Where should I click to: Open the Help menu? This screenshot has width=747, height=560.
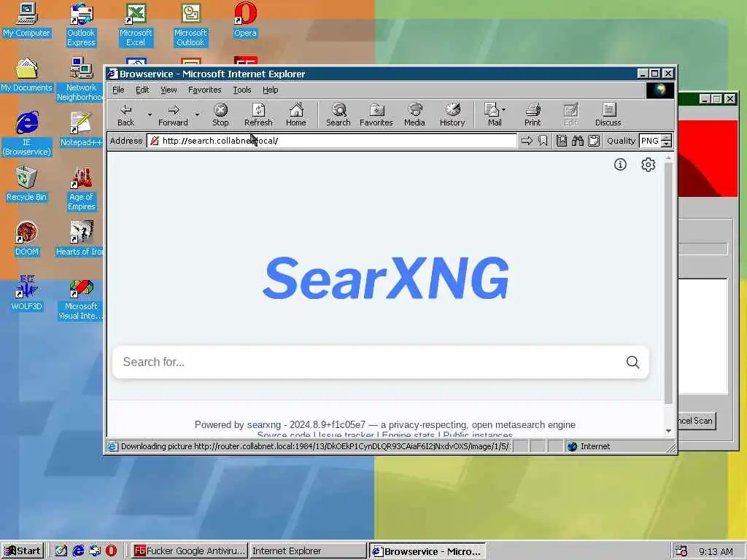coord(270,90)
